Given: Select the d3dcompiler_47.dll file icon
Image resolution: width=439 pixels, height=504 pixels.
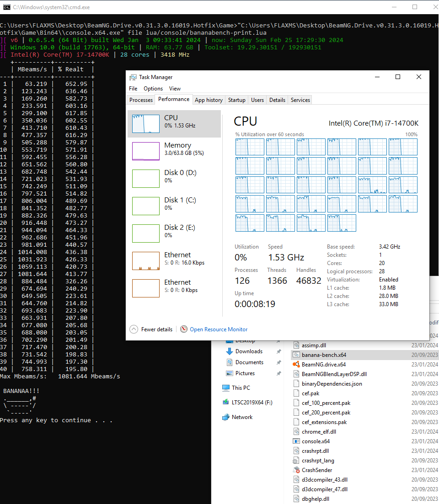Looking at the screenshot, I should point(296,489).
